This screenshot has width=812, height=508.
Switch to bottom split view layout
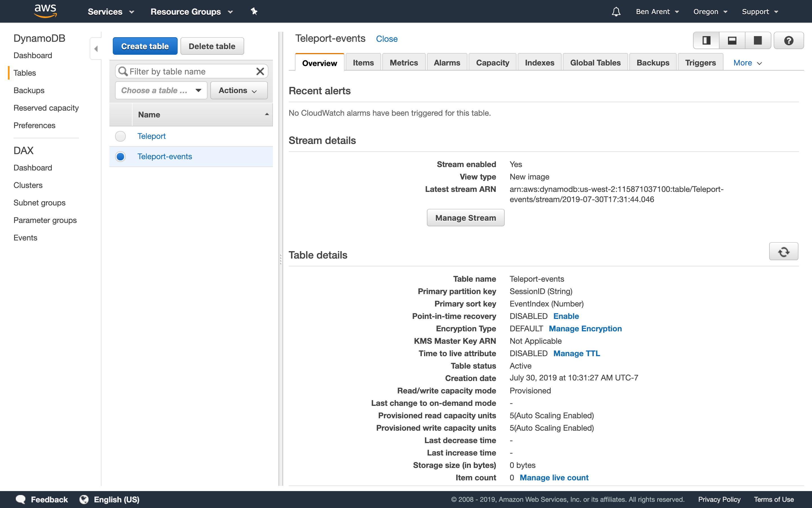pyautogui.click(x=732, y=41)
